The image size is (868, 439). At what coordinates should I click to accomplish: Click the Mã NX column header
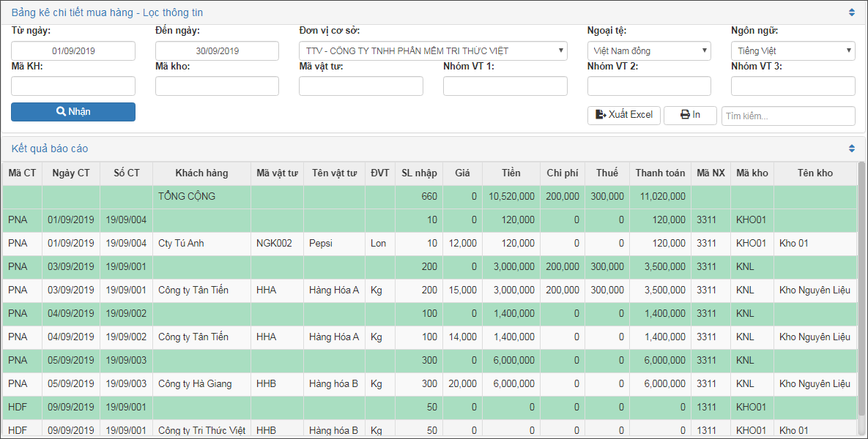(711, 173)
